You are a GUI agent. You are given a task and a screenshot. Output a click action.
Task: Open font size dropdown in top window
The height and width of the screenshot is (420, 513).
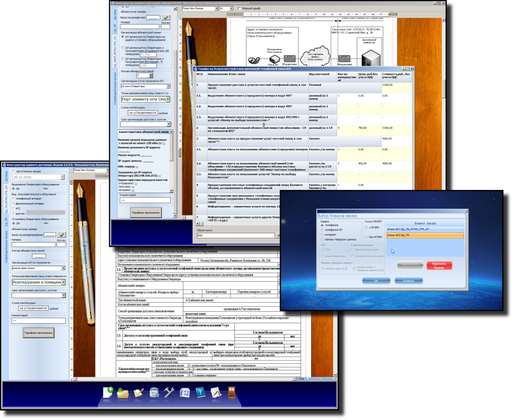pos(231,9)
